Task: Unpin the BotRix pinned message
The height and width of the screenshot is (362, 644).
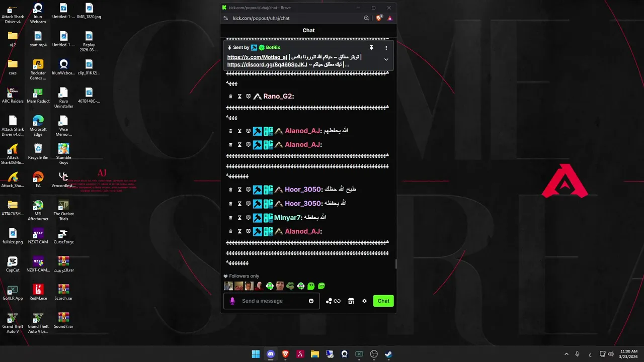Action: tap(371, 48)
